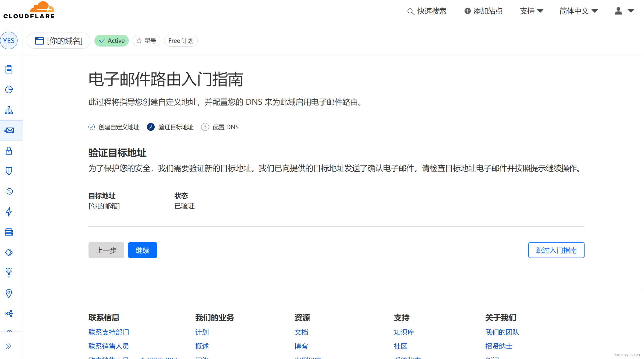The width and height of the screenshot is (644, 359).
Task: Open the DNS network tree icon
Action: (x=9, y=110)
